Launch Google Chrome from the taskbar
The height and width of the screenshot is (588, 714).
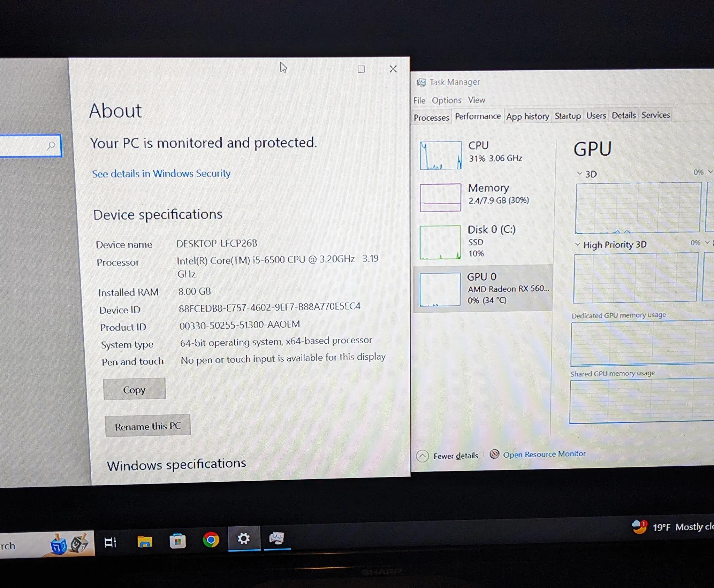tap(211, 540)
